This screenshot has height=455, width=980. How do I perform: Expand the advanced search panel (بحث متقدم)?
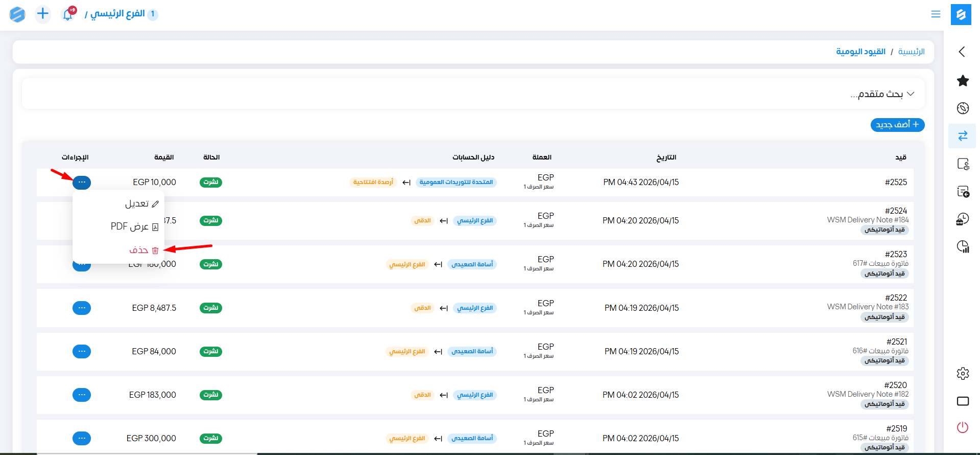882,94
